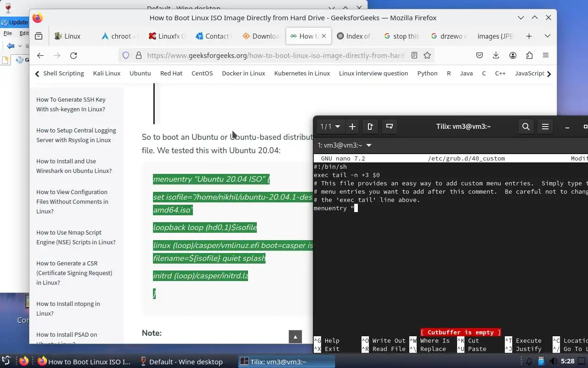
Task: Open 'View Configuration Files Without Comments' article
Action: tap(72, 201)
